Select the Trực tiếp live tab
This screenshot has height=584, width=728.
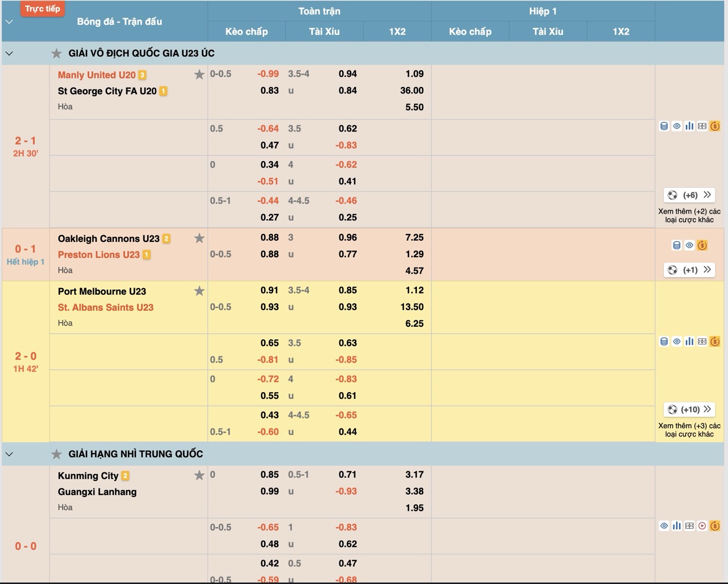(x=42, y=9)
